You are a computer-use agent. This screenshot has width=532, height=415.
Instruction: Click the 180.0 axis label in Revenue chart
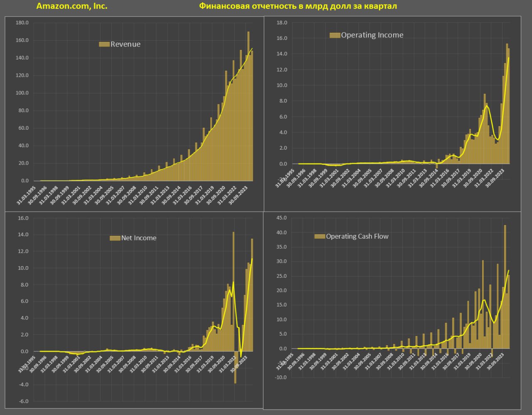click(22, 23)
